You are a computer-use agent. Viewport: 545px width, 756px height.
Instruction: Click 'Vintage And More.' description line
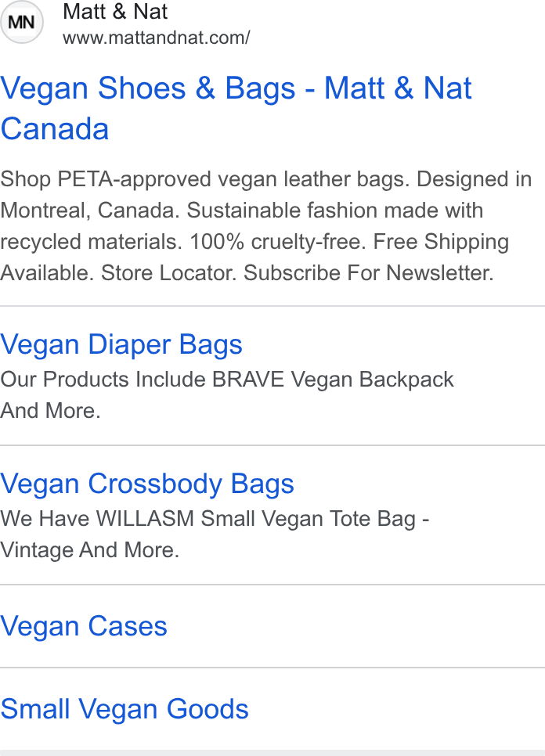tap(90, 550)
